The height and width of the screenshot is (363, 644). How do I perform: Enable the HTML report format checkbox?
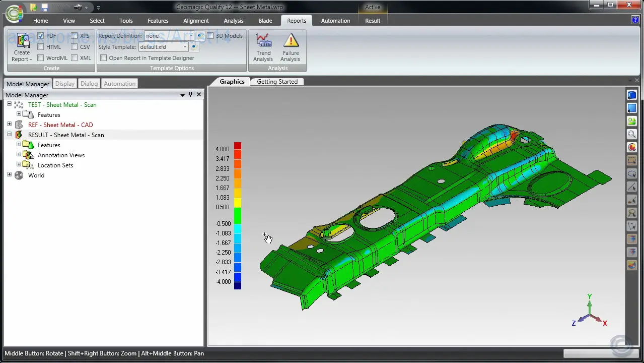[41, 47]
